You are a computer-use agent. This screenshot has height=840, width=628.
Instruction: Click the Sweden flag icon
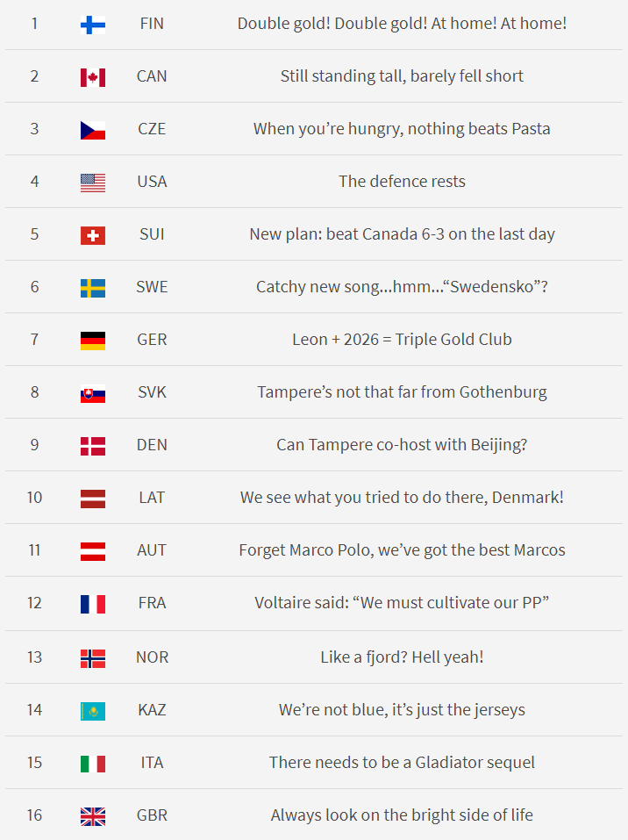(x=93, y=288)
